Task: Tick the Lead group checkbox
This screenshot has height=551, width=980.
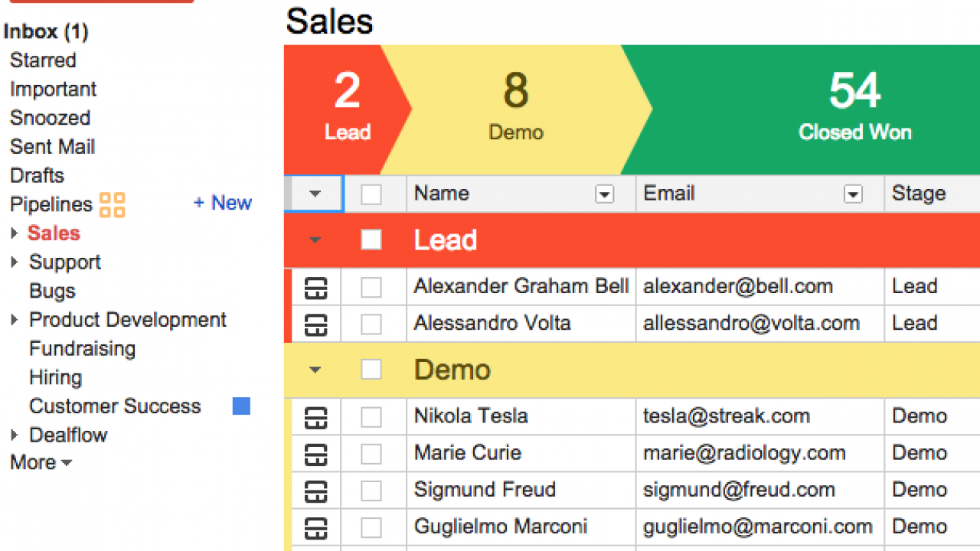Action: coord(371,240)
